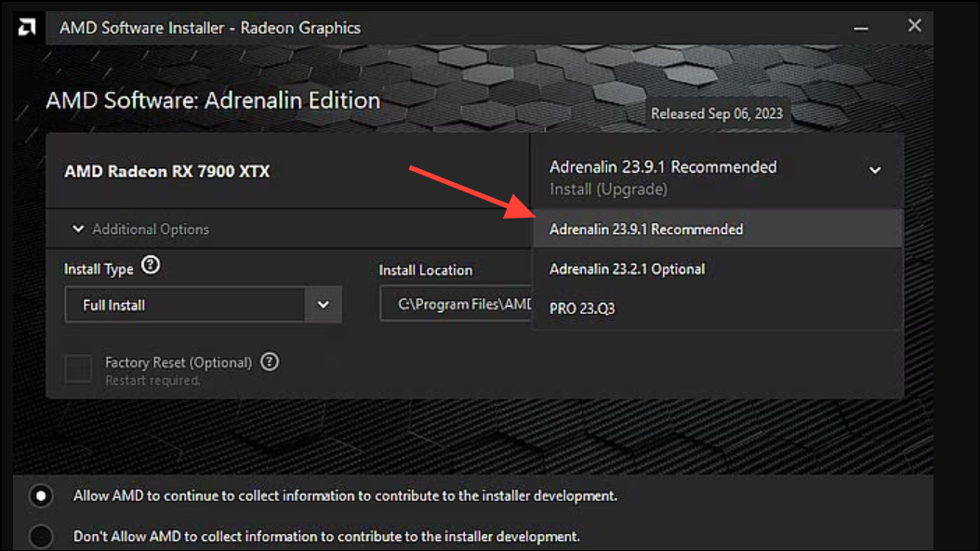This screenshot has width=980, height=551.
Task: Choose Adrenalin 23.2.1 Optional from list
Action: [718, 269]
